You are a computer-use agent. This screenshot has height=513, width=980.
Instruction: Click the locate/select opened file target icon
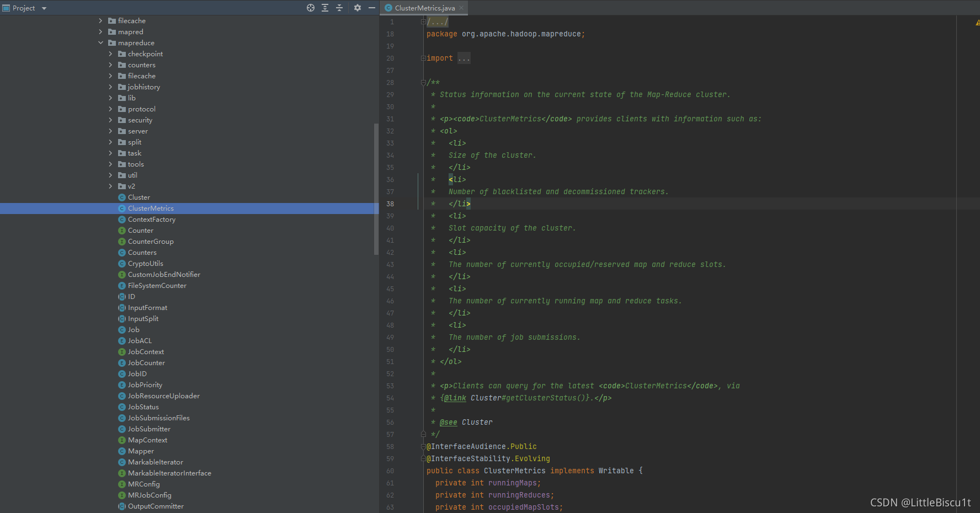tap(311, 8)
